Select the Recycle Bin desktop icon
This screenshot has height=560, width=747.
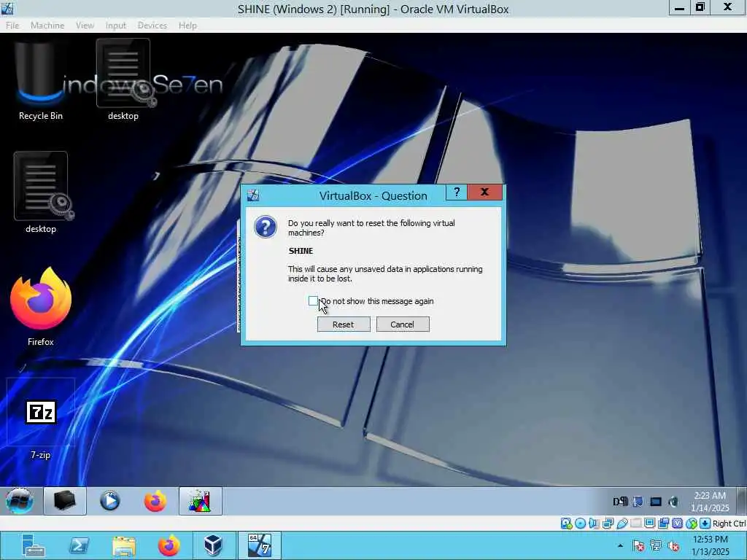(x=41, y=80)
